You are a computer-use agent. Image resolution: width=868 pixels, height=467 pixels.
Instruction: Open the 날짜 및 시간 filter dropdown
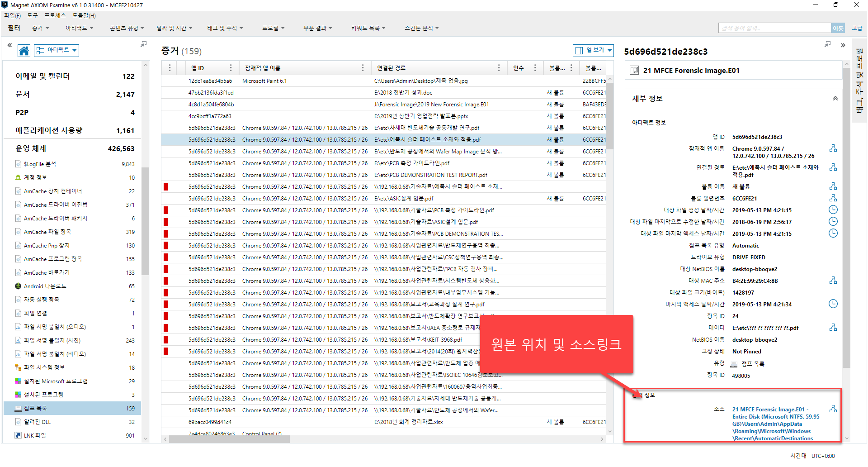tap(174, 28)
